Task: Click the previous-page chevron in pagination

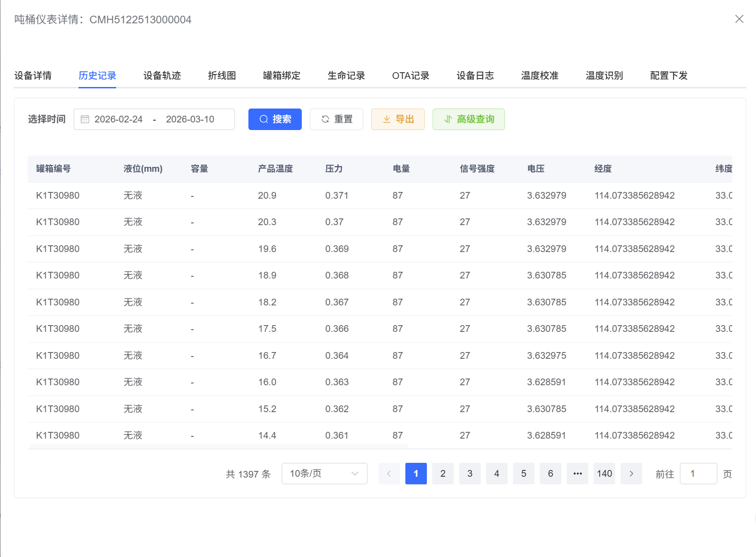Action: coord(389,474)
